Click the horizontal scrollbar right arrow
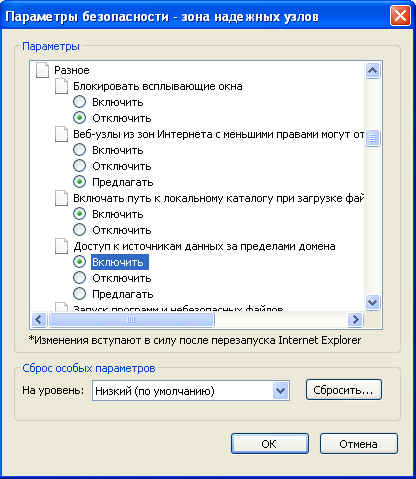The image size is (416, 479). point(355,320)
